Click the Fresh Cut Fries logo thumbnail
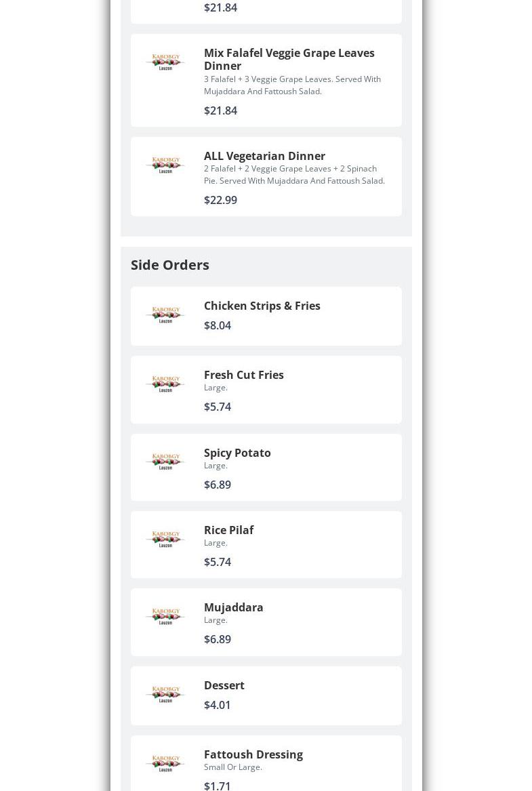532x791 pixels. tap(165, 384)
